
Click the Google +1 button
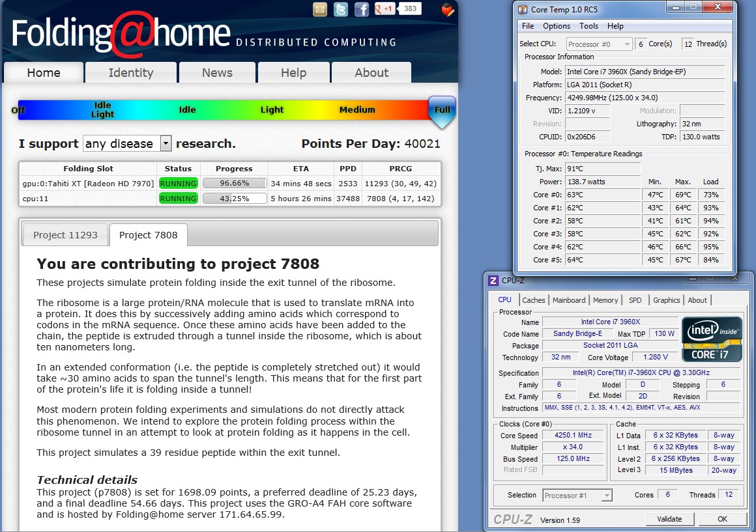[x=385, y=8]
